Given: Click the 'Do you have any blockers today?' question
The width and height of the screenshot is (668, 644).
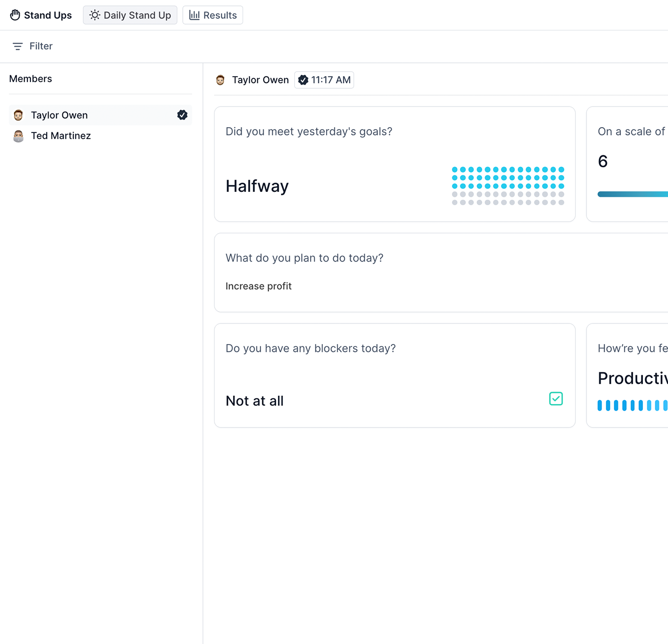Looking at the screenshot, I should tap(310, 349).
